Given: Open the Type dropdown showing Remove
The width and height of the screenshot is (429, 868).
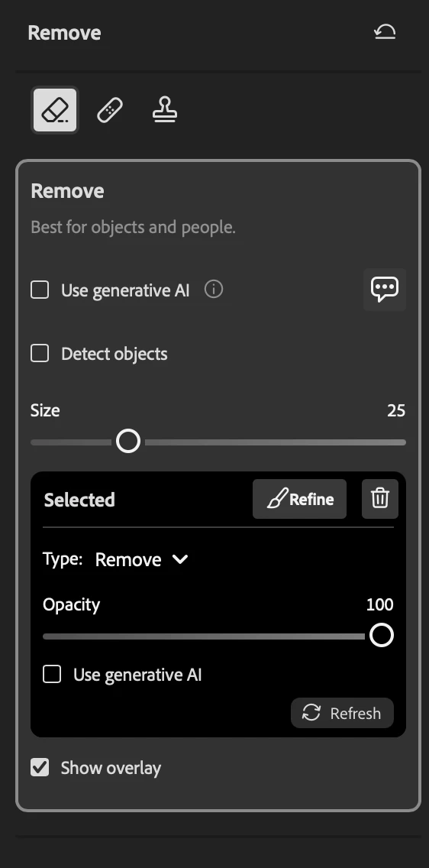Looking at the screenshot, I should click(x=142, y=559).
